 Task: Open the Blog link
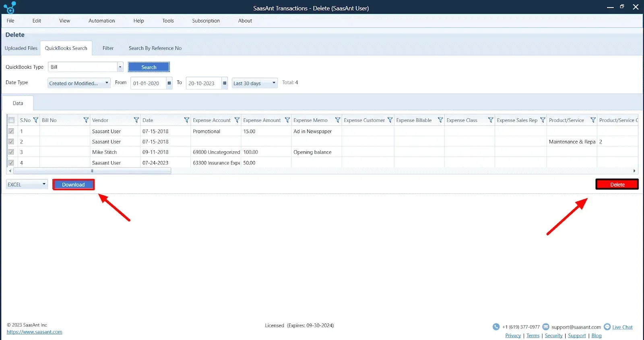click(597, 336)
